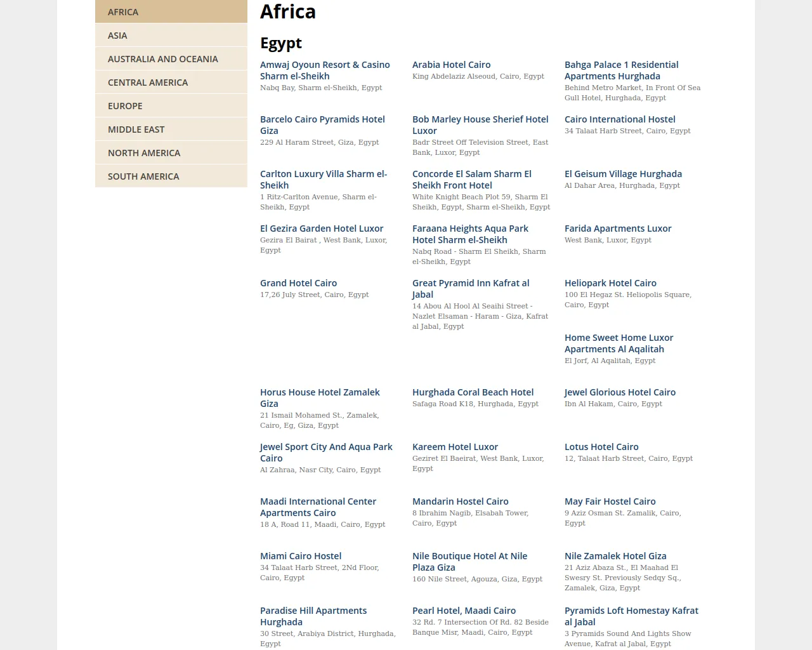View Home Sweet Home Luxor Apartments
This screenshot has width=812, height=650.
619,343
